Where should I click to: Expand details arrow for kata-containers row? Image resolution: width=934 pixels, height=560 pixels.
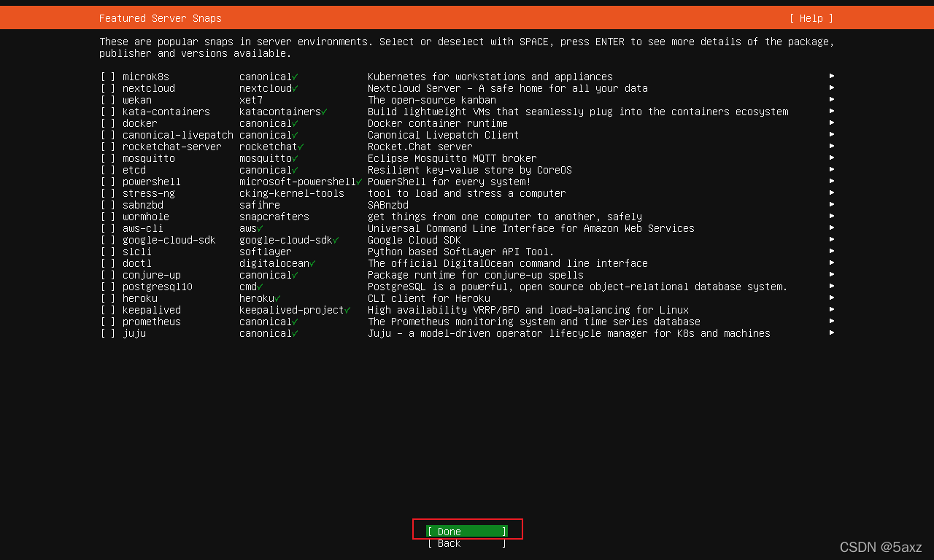tap(832, 111)
